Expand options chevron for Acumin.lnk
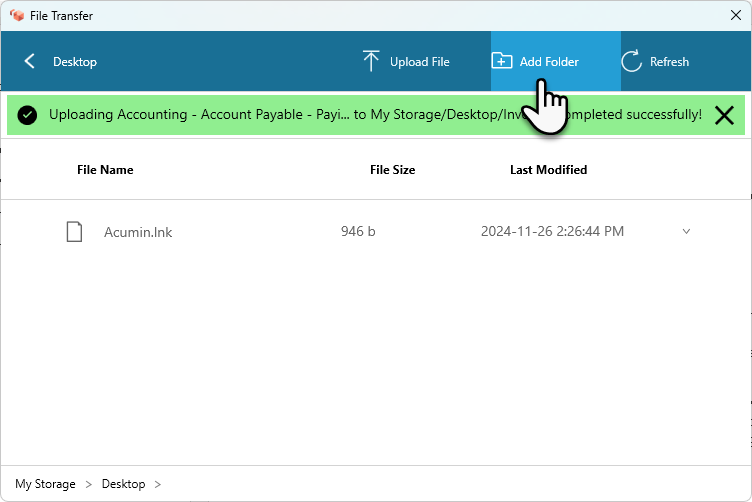Screen dimensions: 752x502 pyautogui.click(x=686, y=231)
